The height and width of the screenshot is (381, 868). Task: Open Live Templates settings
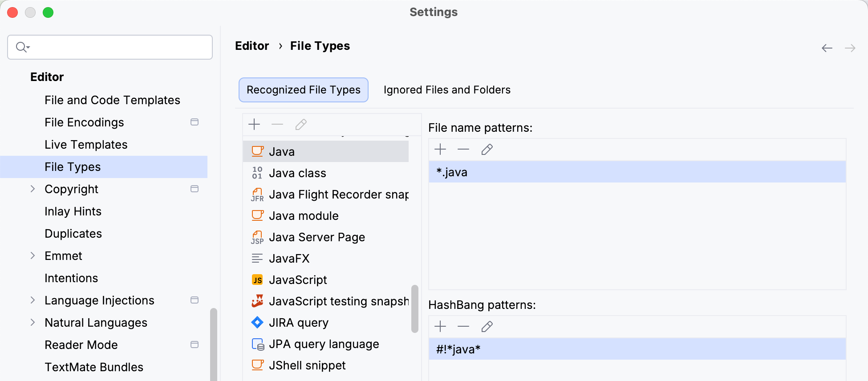point(86,145)
